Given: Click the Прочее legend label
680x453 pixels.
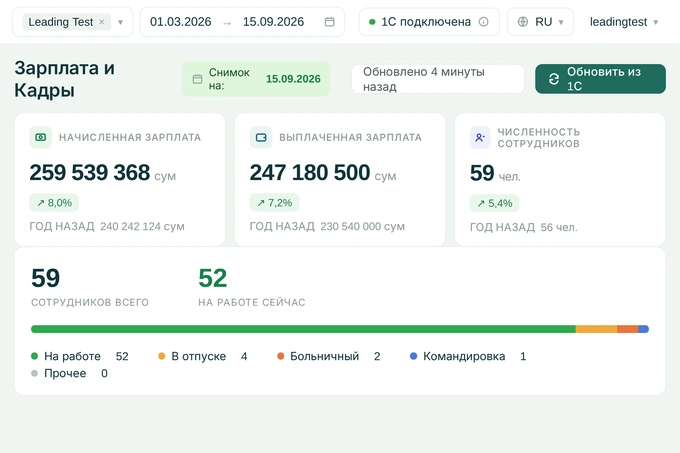Looking at the screenshot, I should click(65, 373).
